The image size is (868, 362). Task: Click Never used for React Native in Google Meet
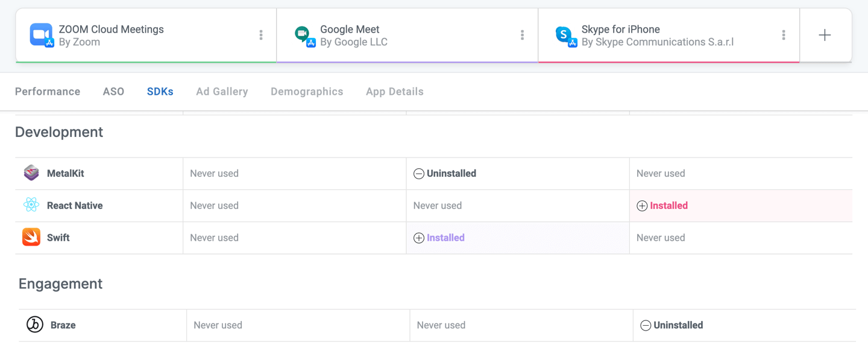(438, 205)
